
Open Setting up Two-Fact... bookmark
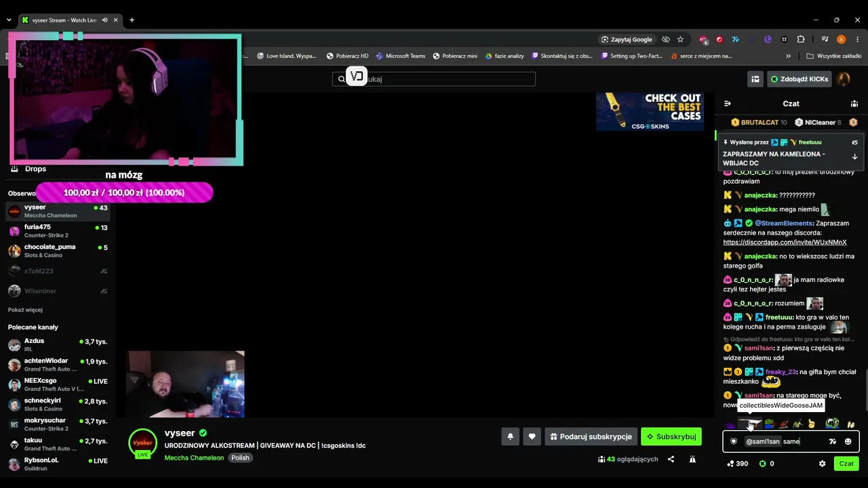point(631,56)
